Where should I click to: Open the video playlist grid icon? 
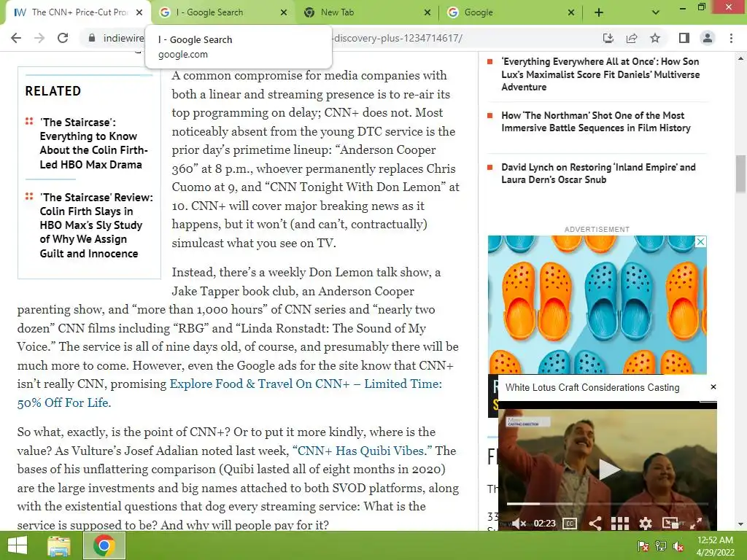point(620,524)
